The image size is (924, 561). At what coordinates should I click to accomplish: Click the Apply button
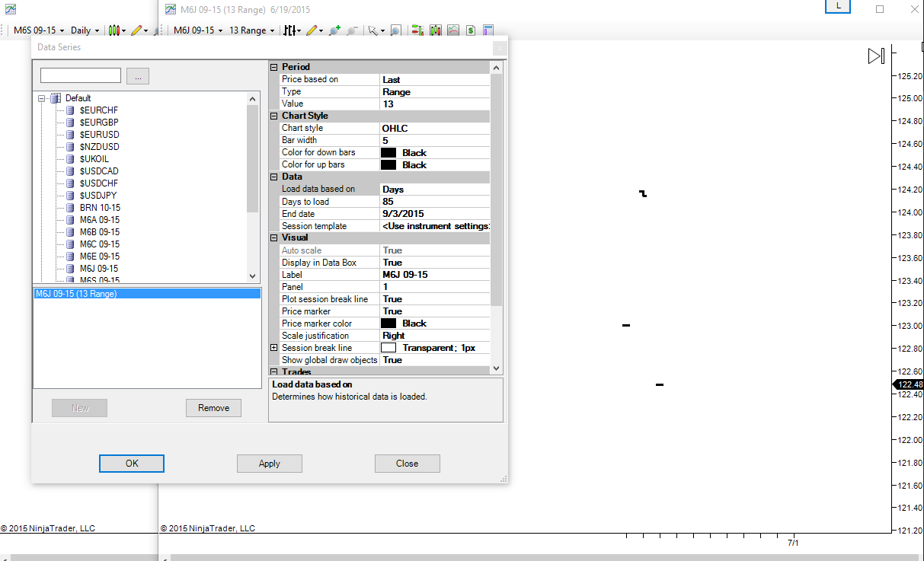(x=270, y=464)
